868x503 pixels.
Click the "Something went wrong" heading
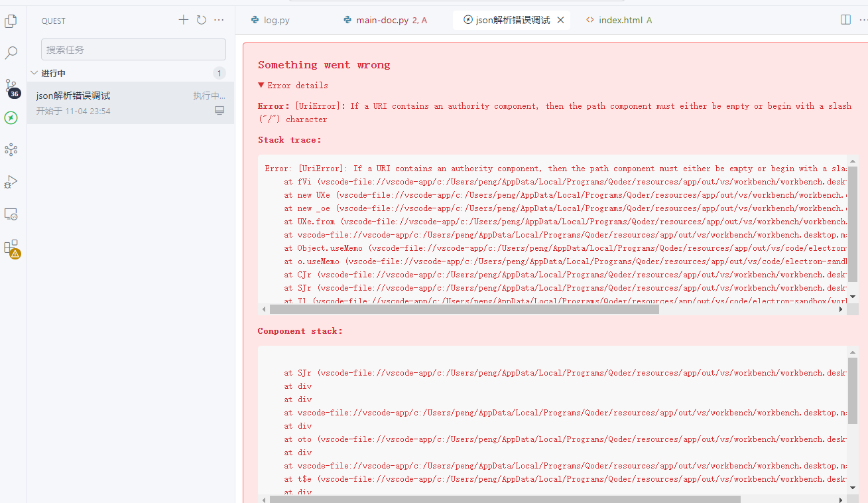click(324, 65)
